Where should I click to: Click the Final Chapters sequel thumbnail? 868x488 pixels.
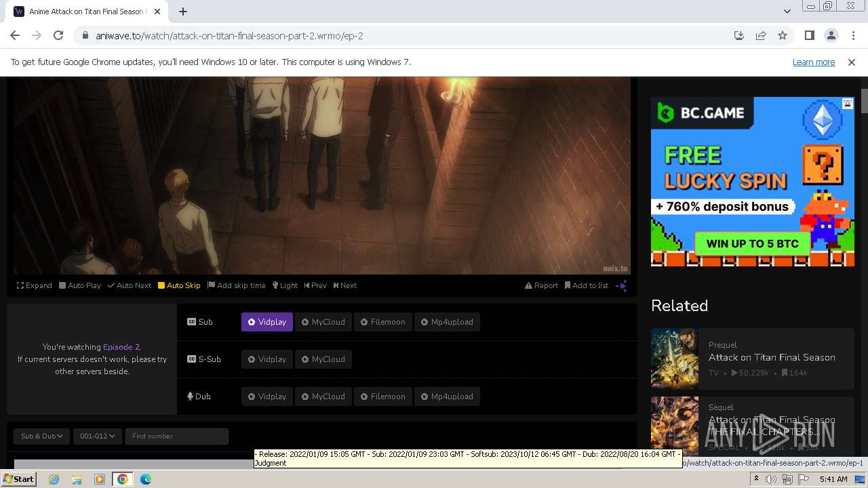click(x=675, y=426)
